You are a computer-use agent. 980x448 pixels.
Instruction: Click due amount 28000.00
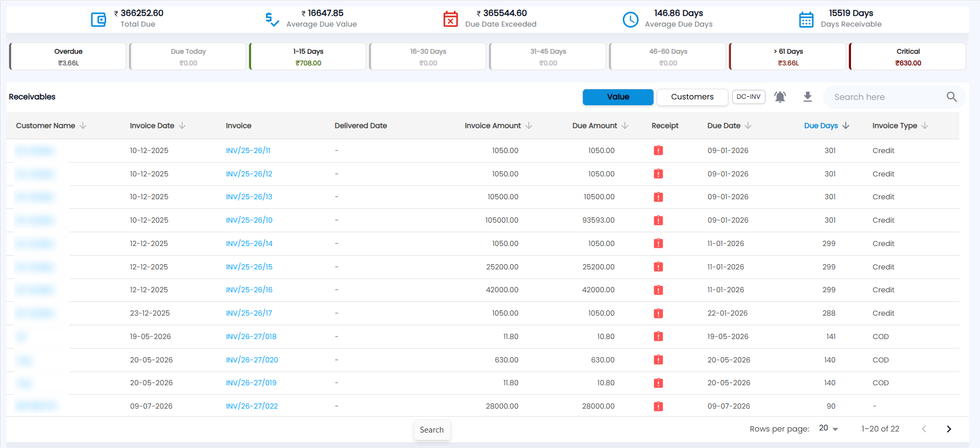[598, 406]
